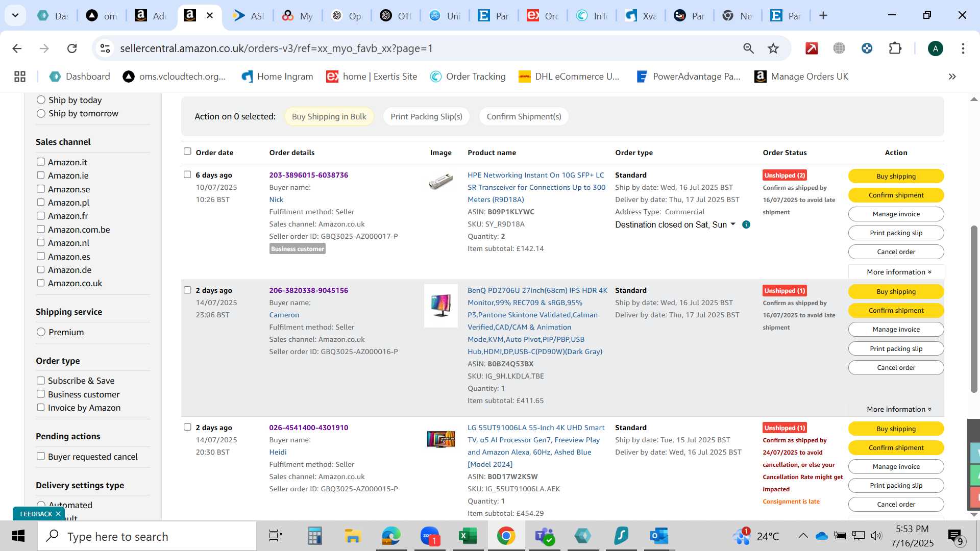The image size is (980, 551).
Task: Click the info icon beside Destination closed
Action: click(x=746, y=224)
